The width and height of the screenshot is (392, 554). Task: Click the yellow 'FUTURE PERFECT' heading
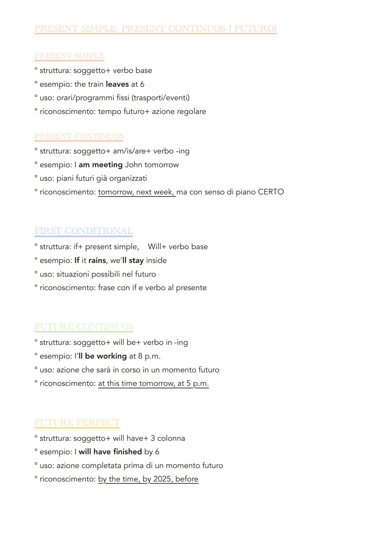point(77,423)
